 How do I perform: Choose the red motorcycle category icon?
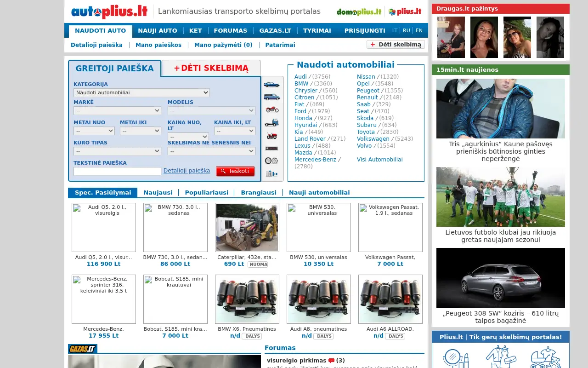tap(271, 109)
